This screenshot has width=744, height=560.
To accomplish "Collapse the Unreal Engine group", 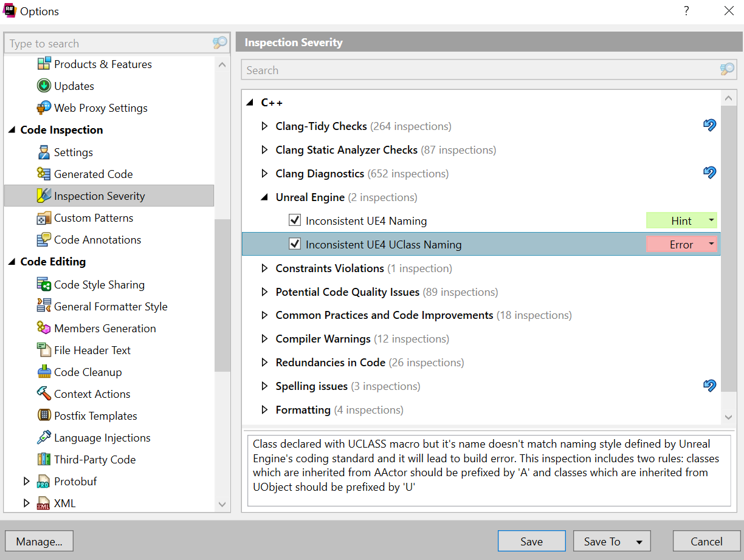I will pos(264,197).
